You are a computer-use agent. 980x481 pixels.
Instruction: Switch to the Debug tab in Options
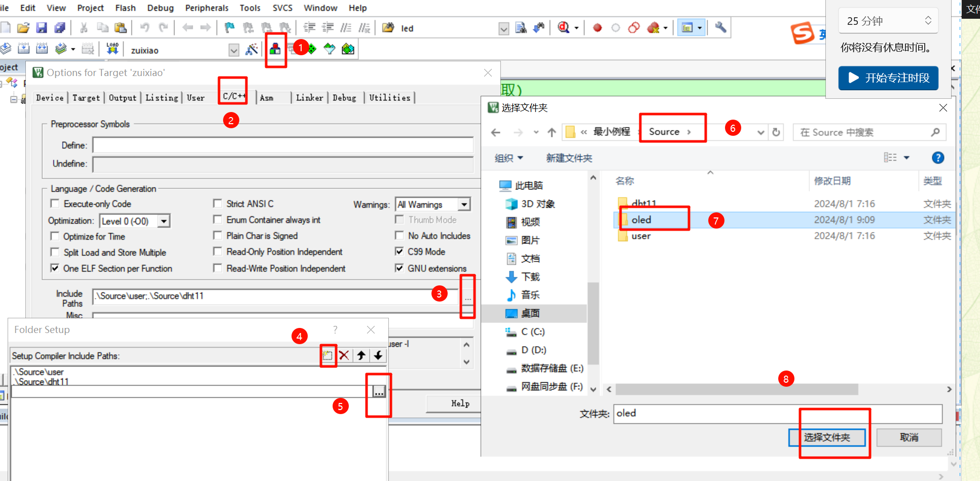[x=344, y=97]
